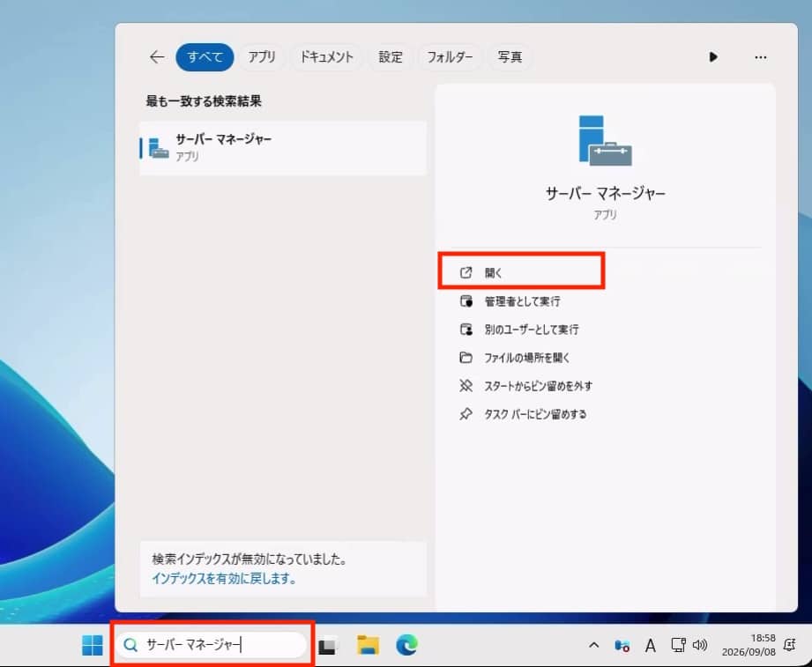Select the サーバー マネージャー search result
Image resolution: width=812 pixels, height=667 pixels.
tap(283, 147)
